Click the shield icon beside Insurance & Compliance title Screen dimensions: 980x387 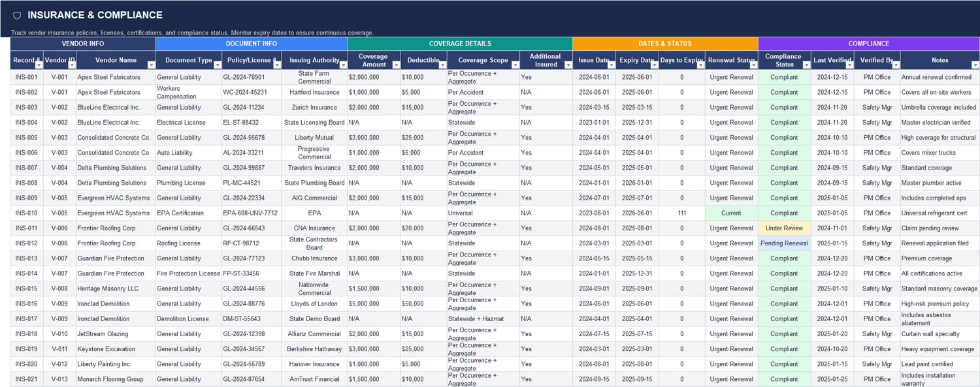[x=17, y=15]
